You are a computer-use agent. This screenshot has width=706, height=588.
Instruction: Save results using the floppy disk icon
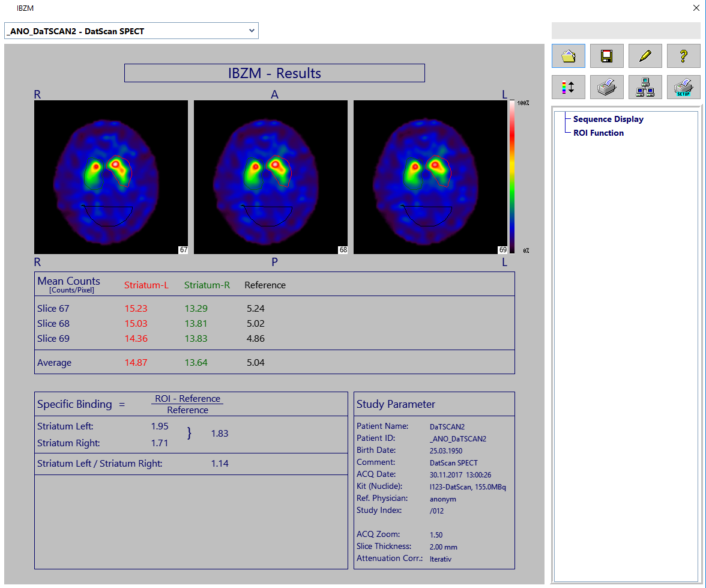click(x=606, y=56)
